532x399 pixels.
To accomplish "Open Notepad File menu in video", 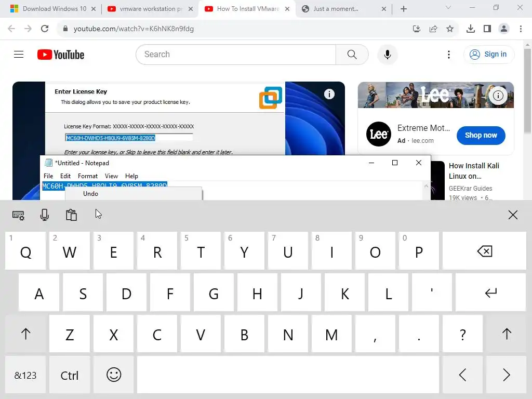I will 48,176.
